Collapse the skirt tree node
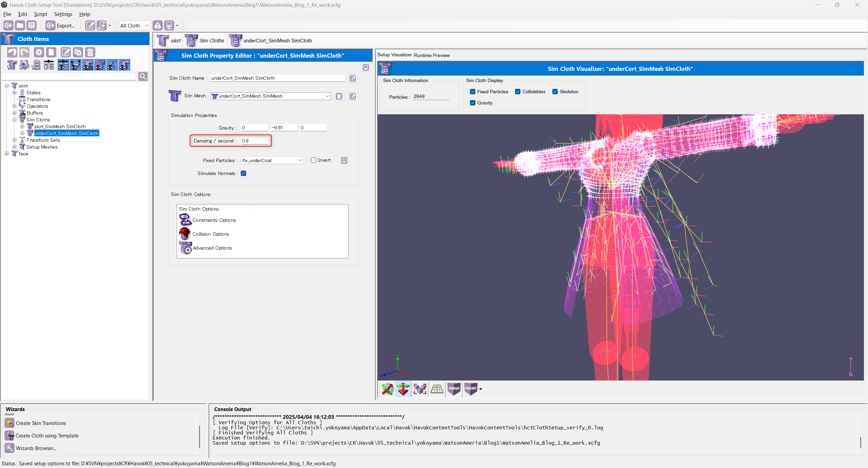This screenshot has width=868, height=468. [x=6, y=86]
